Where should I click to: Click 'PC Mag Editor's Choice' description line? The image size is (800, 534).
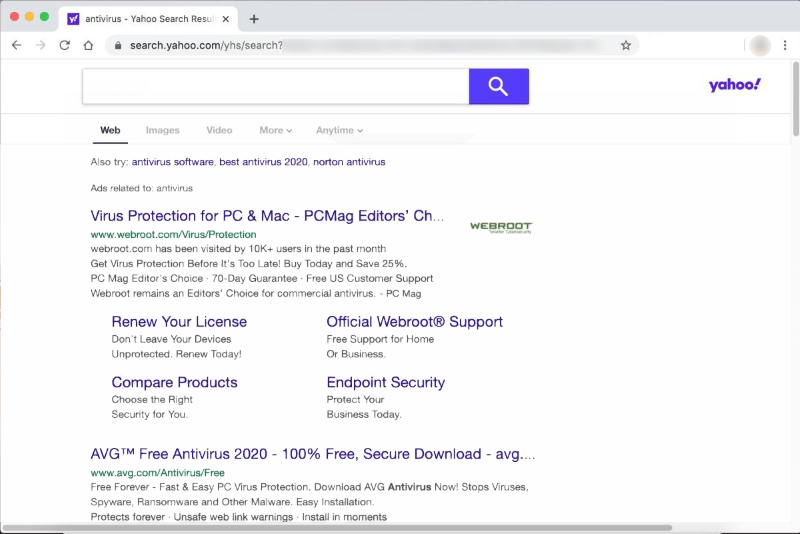point(262,278)
